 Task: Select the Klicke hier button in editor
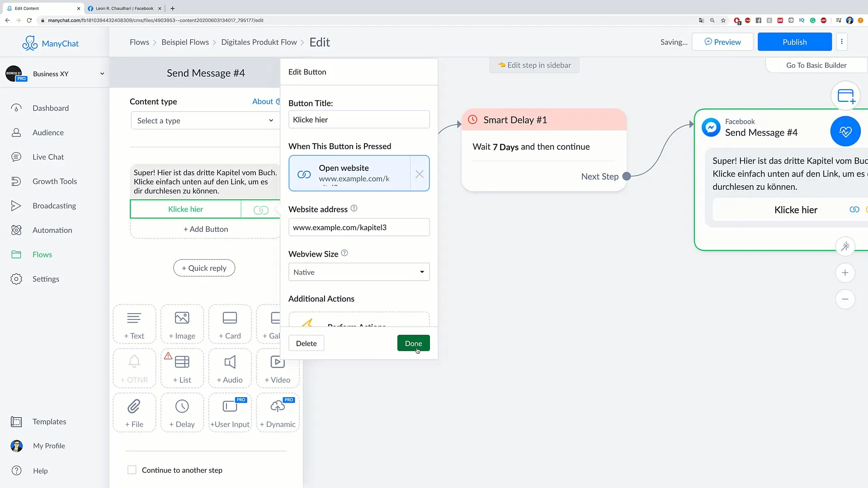click(185, 209)
